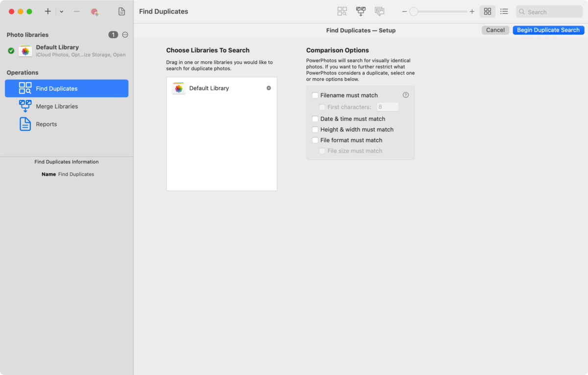Click the Find Duplicates name value in the info panel
Screen dimensions: 588x375
pyautogui.click(x=76, y=174)
